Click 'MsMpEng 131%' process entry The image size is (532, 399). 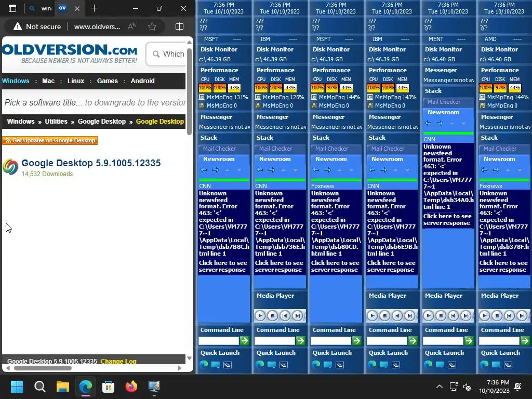click(x=223, y=97)
